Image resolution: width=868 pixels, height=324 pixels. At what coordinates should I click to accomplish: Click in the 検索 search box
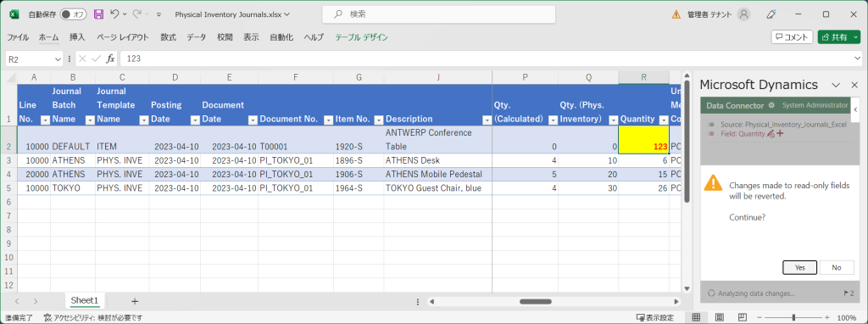point(438,14)
